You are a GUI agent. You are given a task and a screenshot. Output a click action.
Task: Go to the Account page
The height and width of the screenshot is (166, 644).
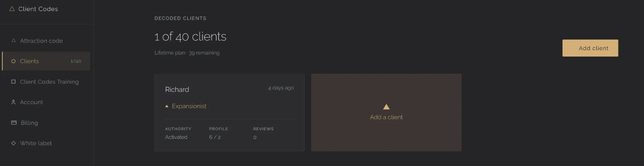(46, 102)
